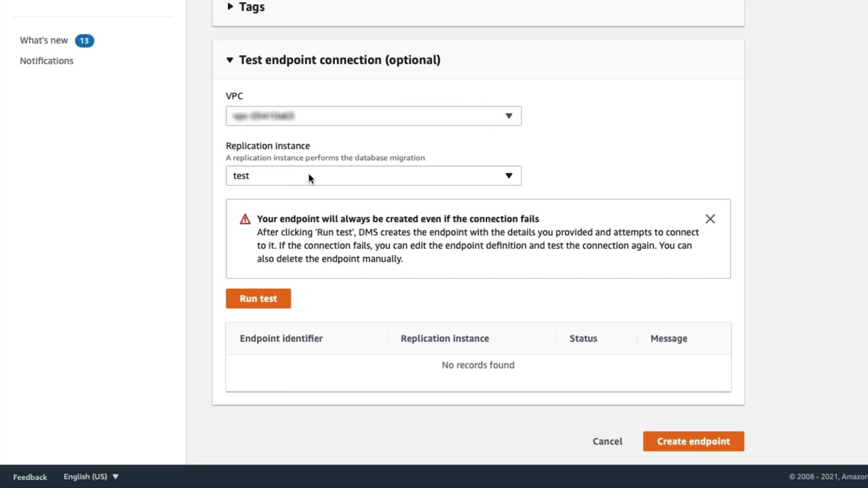Click the red warning triangle icon
868x488 pixels.
(x=245, y=219)
